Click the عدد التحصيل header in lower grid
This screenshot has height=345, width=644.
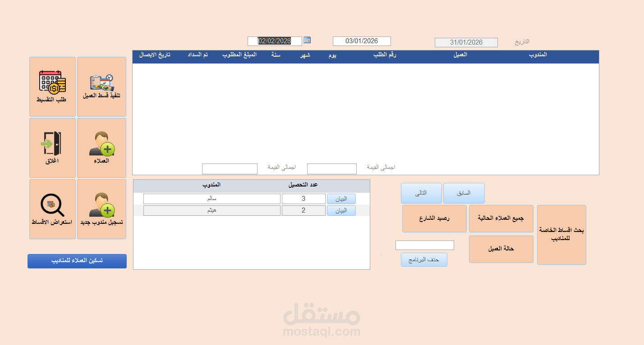click(304, 185)
